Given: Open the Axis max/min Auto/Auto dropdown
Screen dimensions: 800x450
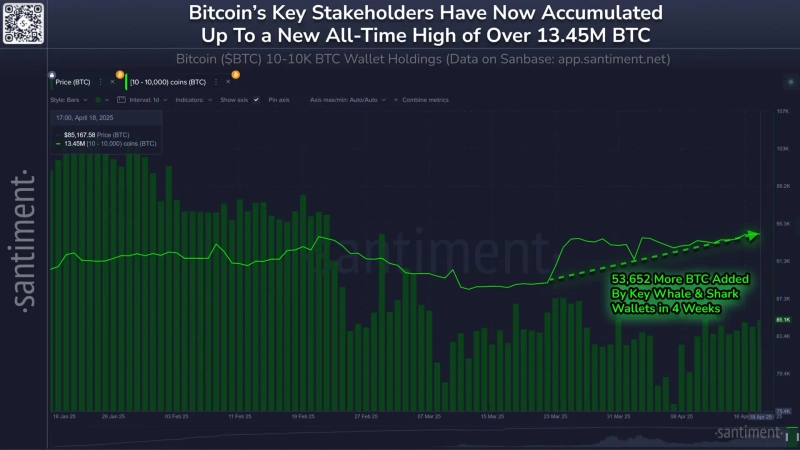Looking at the screenshot, I should tap(345, 100).
